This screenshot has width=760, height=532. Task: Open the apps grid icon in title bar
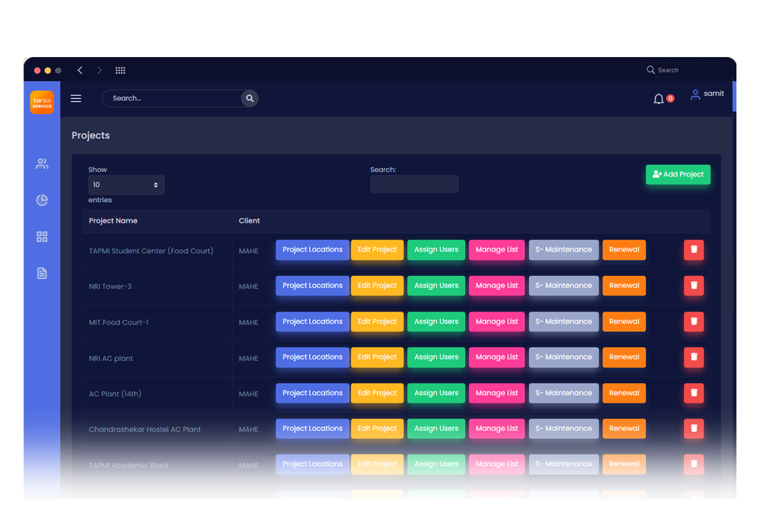[120, 70]
